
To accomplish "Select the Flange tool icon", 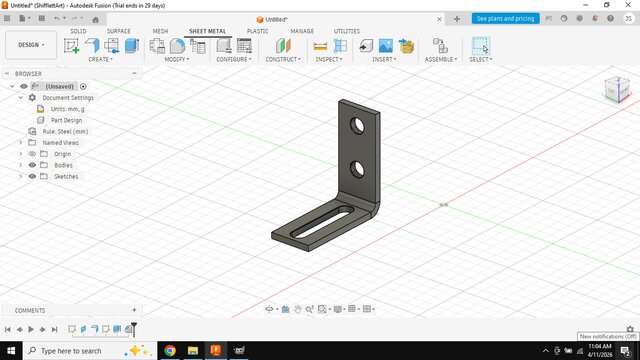I will 92,46.
